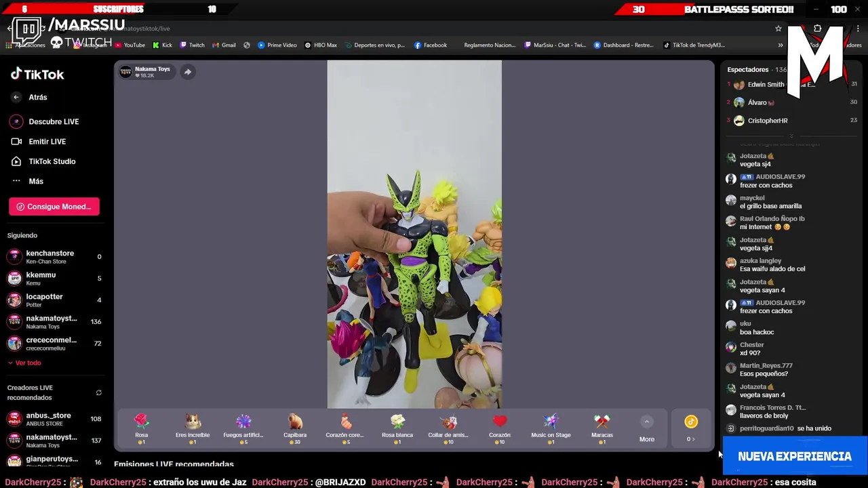
Task: Click the mayckel chat username
Action: click(x=752, y=198)
